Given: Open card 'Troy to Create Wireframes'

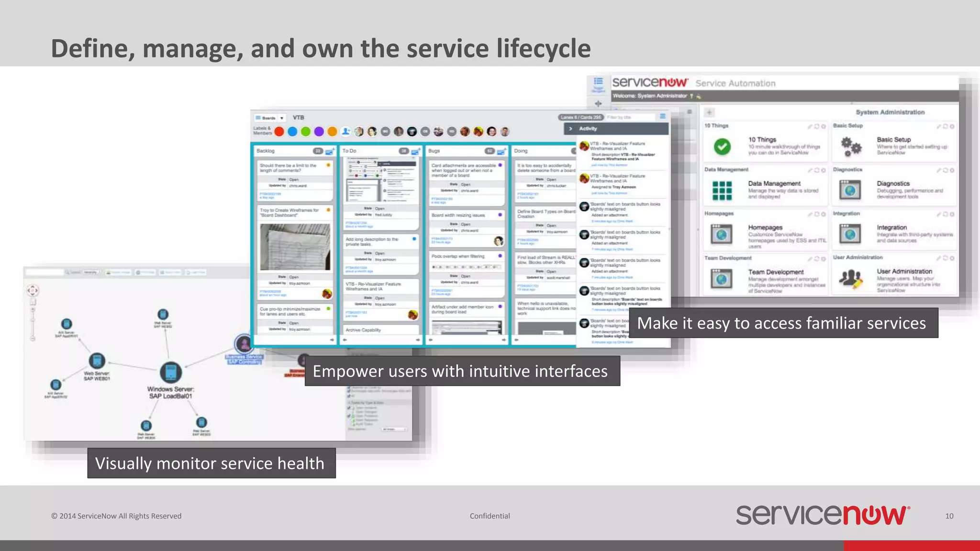Looking at the screenshot, I should pos(295,253).
